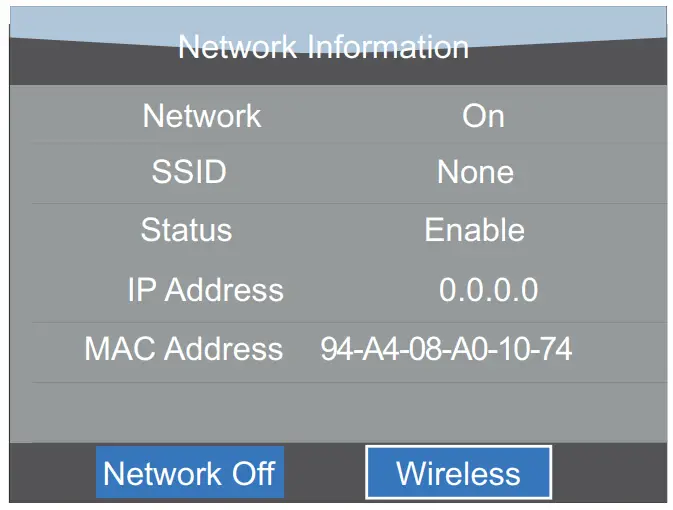Click the SSID value "None"
This screenshot has height=510, width=673.
pyautogui.click(x=475, y=172)
